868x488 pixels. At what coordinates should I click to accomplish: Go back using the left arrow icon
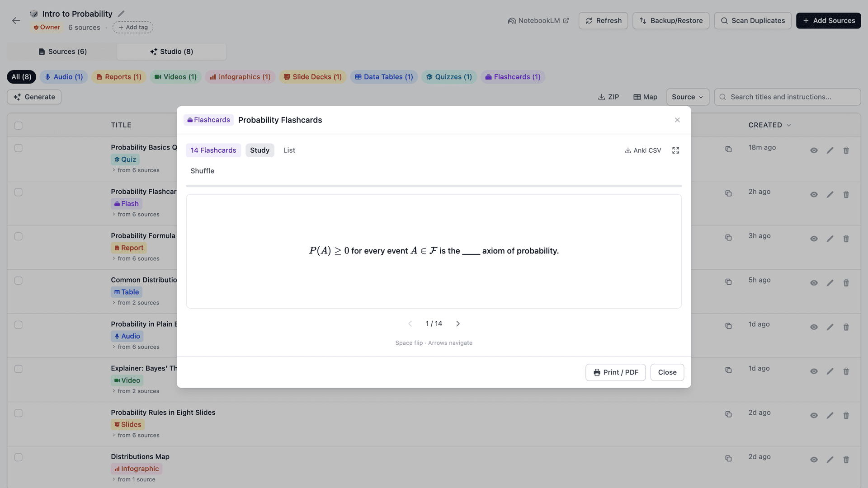click(16, 21)
